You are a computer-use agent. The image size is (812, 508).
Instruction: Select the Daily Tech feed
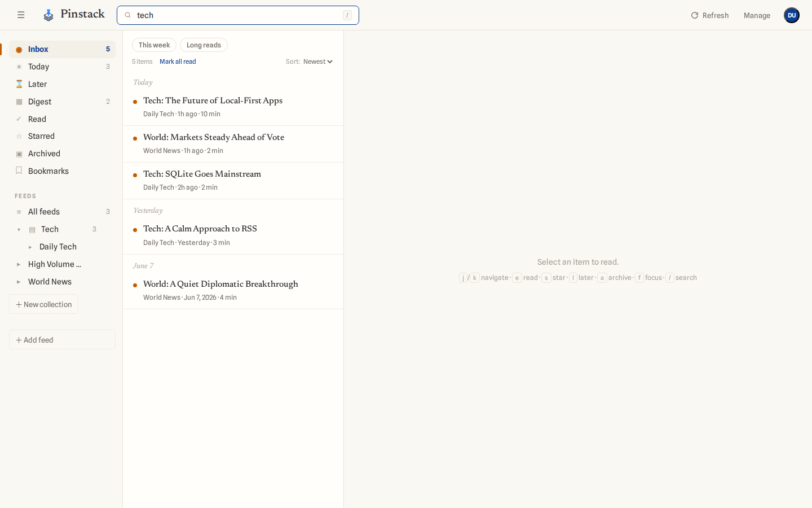[58, 247]
